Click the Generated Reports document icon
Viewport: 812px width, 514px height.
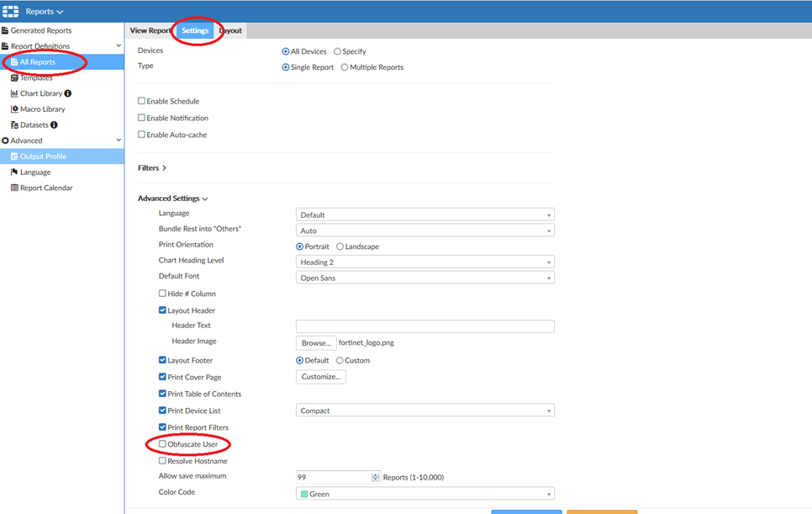[x=5, y=30]
